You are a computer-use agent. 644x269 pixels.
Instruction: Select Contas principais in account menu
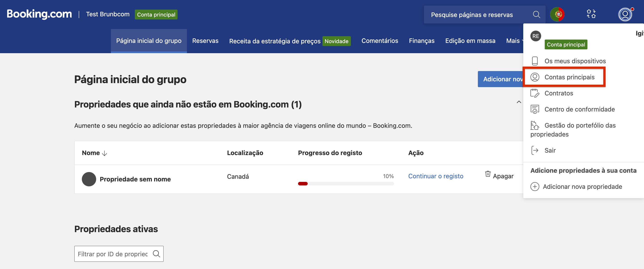pyautogui.click(x=569, y=77)
